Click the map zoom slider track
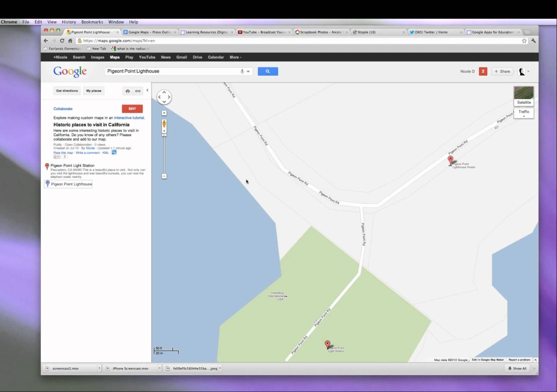Screen dimensions: 557x392 164,155
